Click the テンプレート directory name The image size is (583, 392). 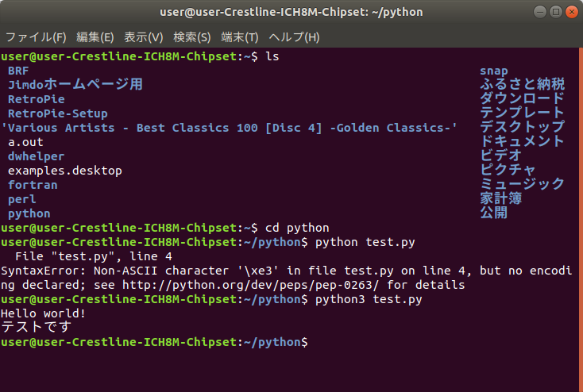[523, 113]
